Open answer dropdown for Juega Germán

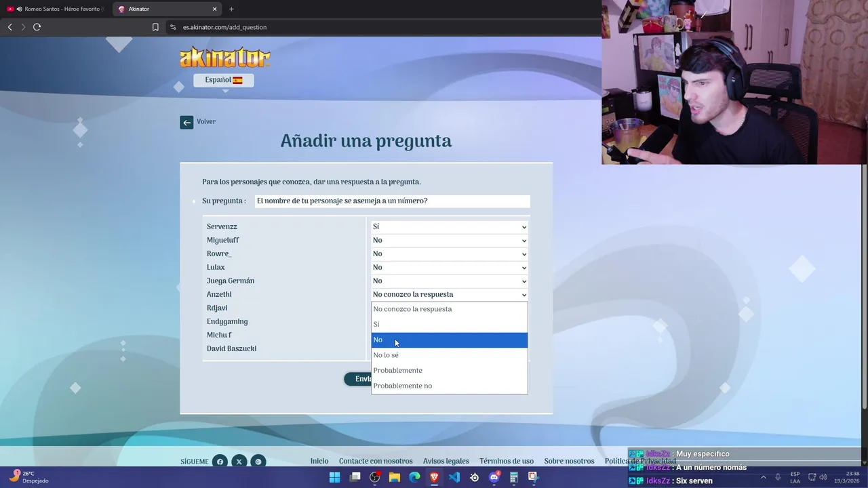pos(449,281)
